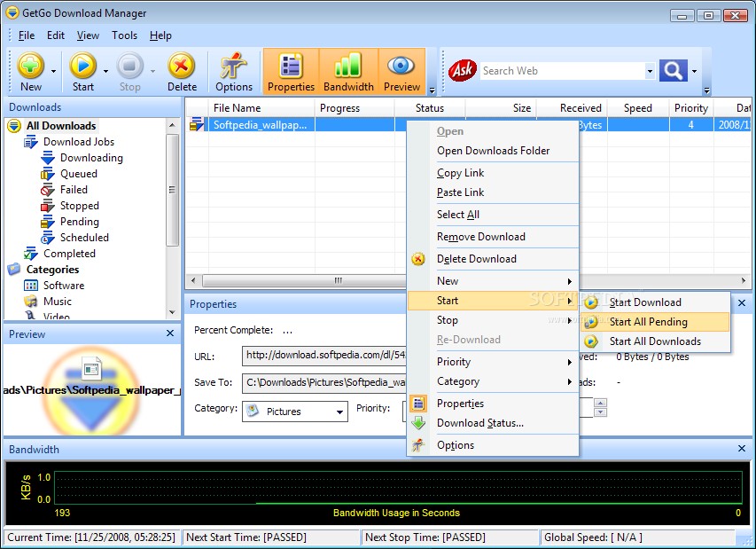Toggle the Properties panel toolbar button
Screen dimensions: 756x549
(291, 71)
